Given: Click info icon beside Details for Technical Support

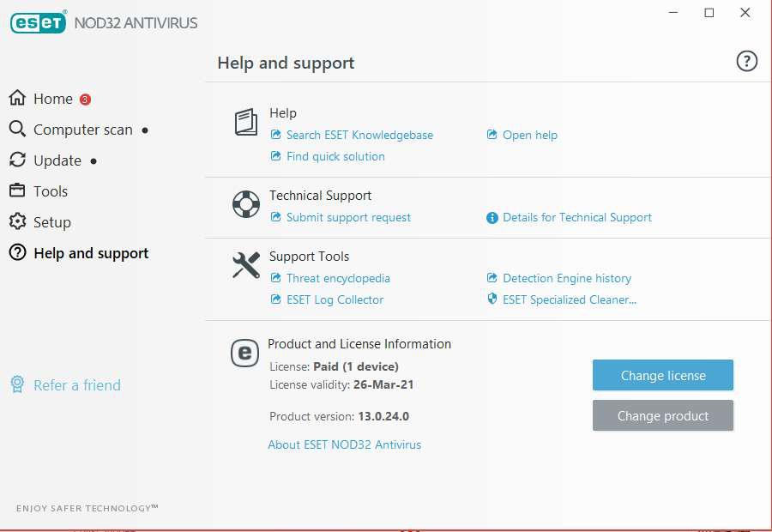Looking at the screenshot, I should 492,218.
